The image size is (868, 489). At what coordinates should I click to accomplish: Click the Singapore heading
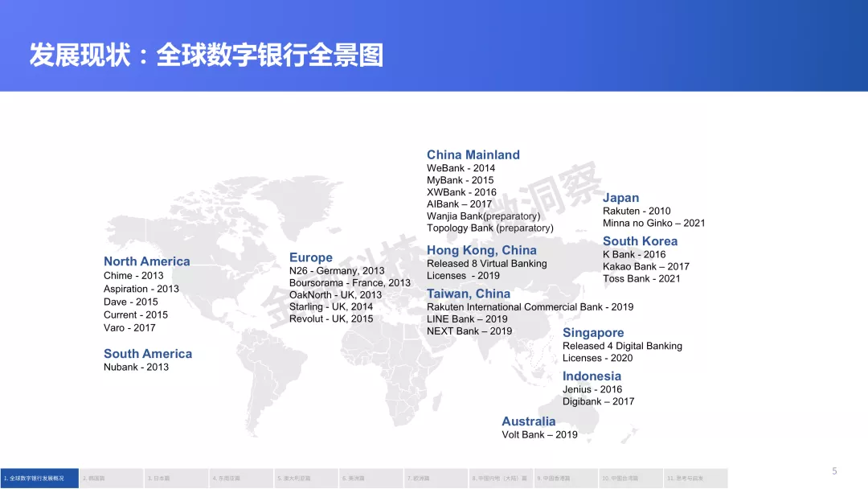tap(593, 333)
